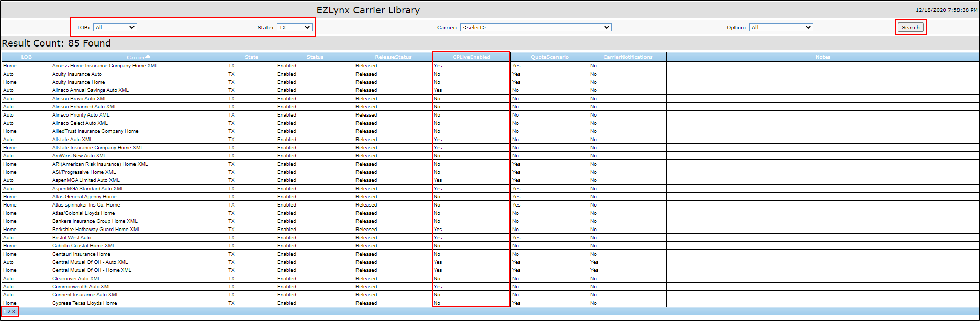The width and height of the screenshot is (980, 321).
Task: Click Allstate Insurance Company Home XML
Action: pyautogui.click(x=98, y=148)
